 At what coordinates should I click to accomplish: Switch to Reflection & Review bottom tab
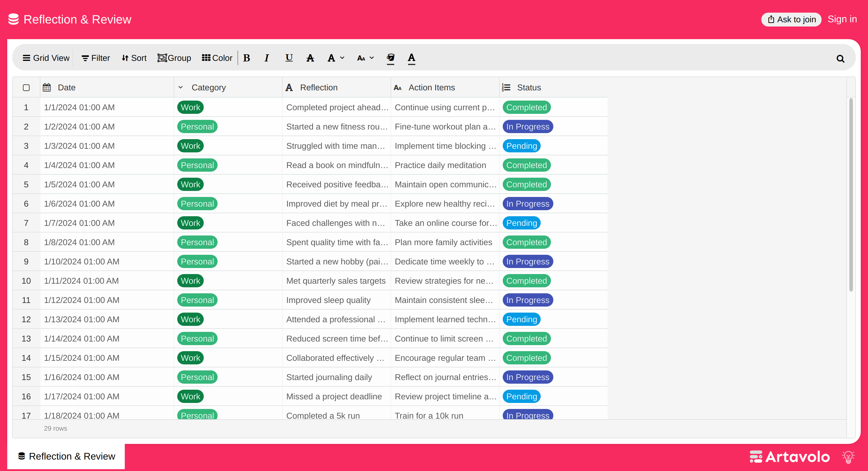click(x=66, y=456)
